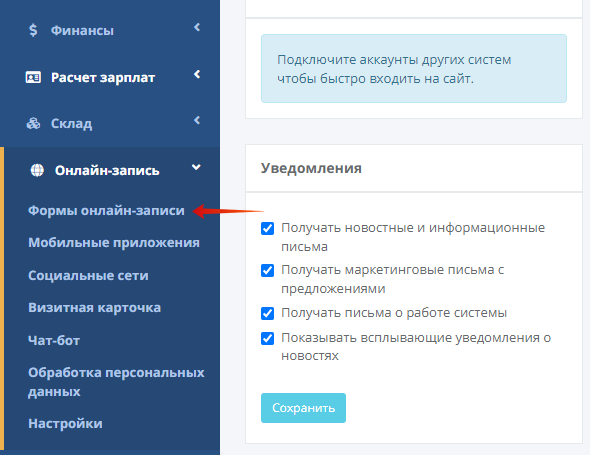The image size is (590, 455).
Task: Open Мобильные приложения submenu item
Action: 114,243
